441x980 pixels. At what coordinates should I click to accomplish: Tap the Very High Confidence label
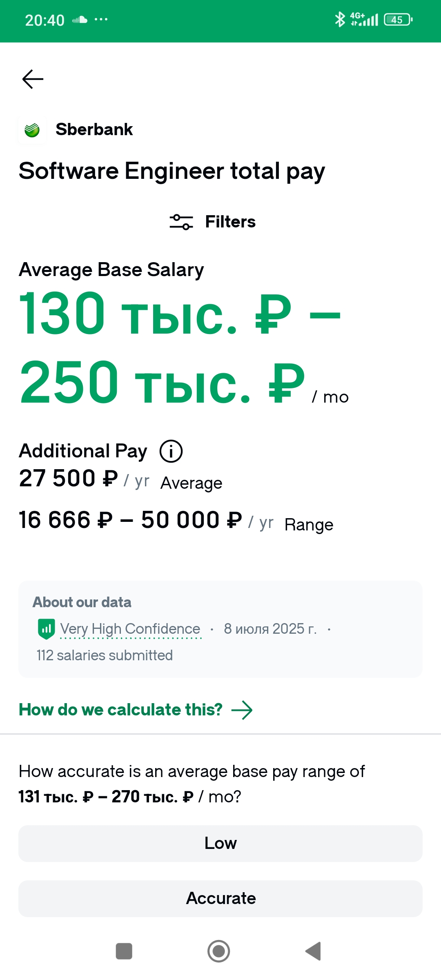[130, 629]
